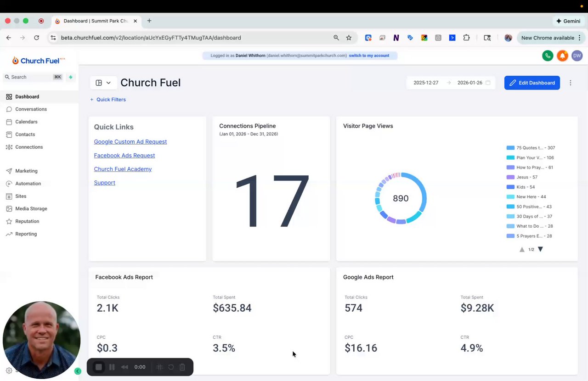Click the Sites sidebar icon
This screenshot has width=588, height=381.
pyautogui.click(x=9, y=196)
